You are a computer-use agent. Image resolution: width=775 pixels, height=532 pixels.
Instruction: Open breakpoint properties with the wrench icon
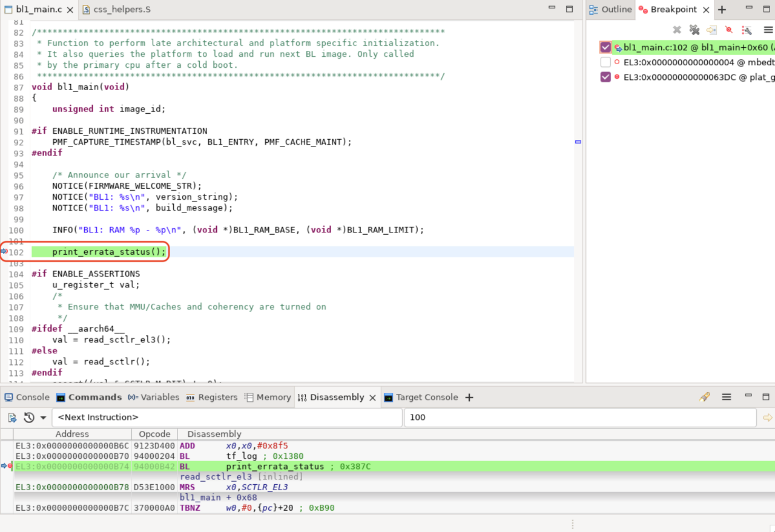747,29
